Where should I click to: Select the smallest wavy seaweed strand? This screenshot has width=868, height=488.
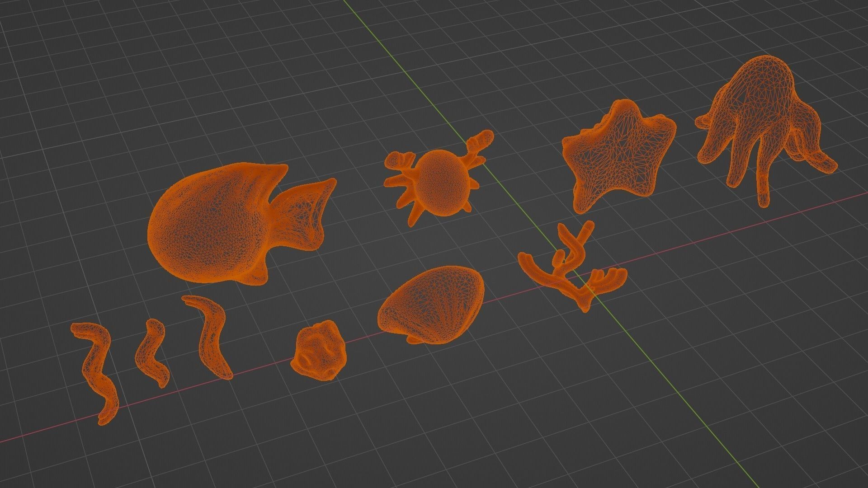(x=153, y=353)
